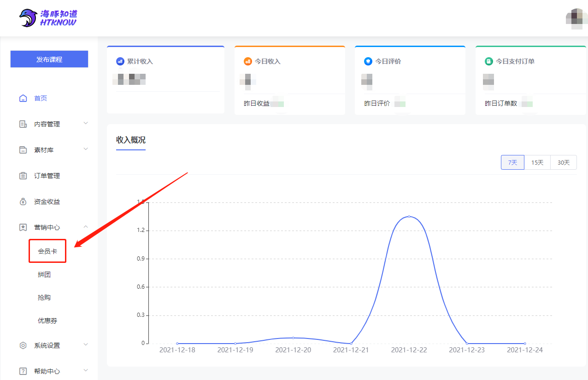Click the 昨日评价 text
The width and height of the screenshot is (588, 380).
377,104
